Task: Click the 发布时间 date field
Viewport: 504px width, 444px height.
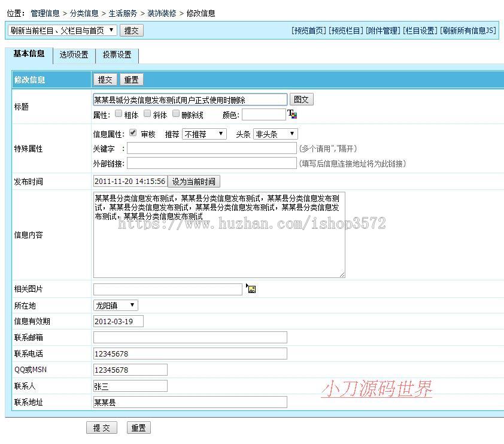Action: (x=130, y=181)
